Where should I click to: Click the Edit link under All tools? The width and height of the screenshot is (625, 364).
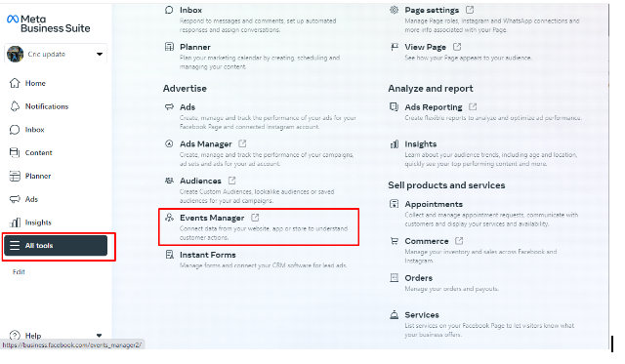click(x=19, y=272)
